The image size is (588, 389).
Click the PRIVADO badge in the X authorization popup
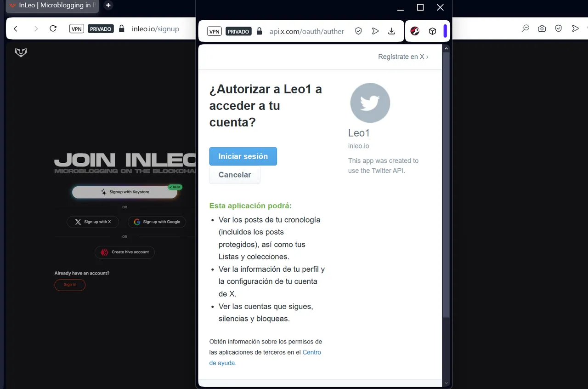coord(238,32)
